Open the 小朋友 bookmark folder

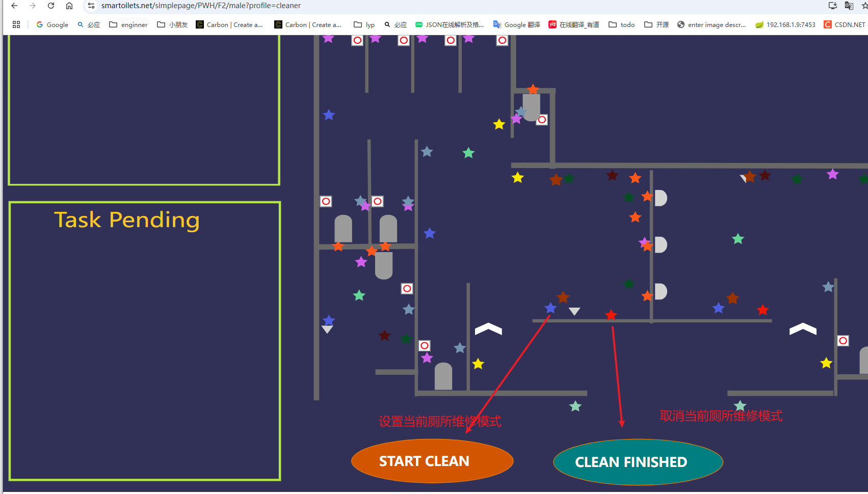coord(172,24)
